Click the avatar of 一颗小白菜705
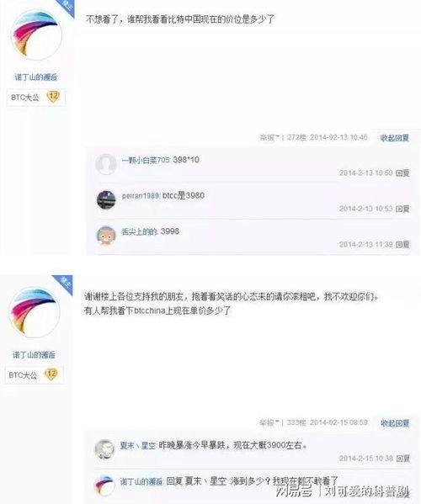This screenshot has height=504, width=421. click(106, 164)
